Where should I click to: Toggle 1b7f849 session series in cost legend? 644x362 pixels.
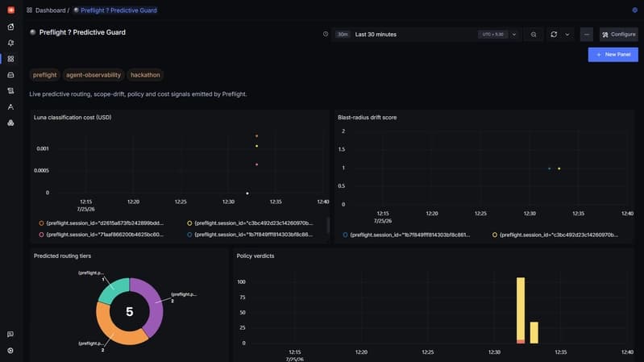(x=250, y=235)
